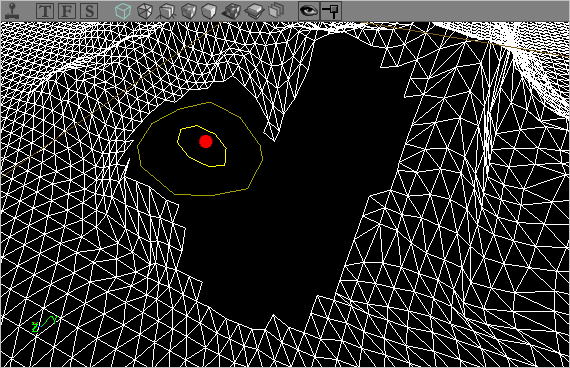Switch viewport to Front view (F)
The width and height of the screenshot is (570, 368).
pyautogui.click(x=67, y=11)
